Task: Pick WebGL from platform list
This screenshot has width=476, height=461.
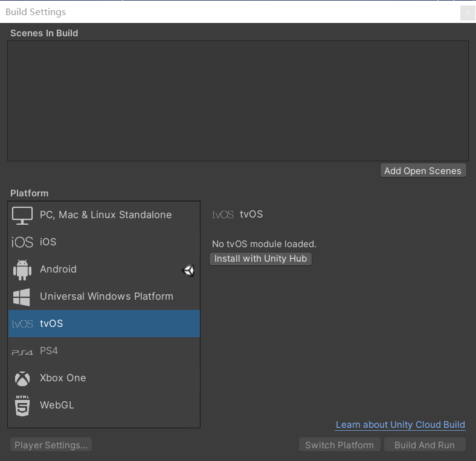Action: click(x=104, y=405)
